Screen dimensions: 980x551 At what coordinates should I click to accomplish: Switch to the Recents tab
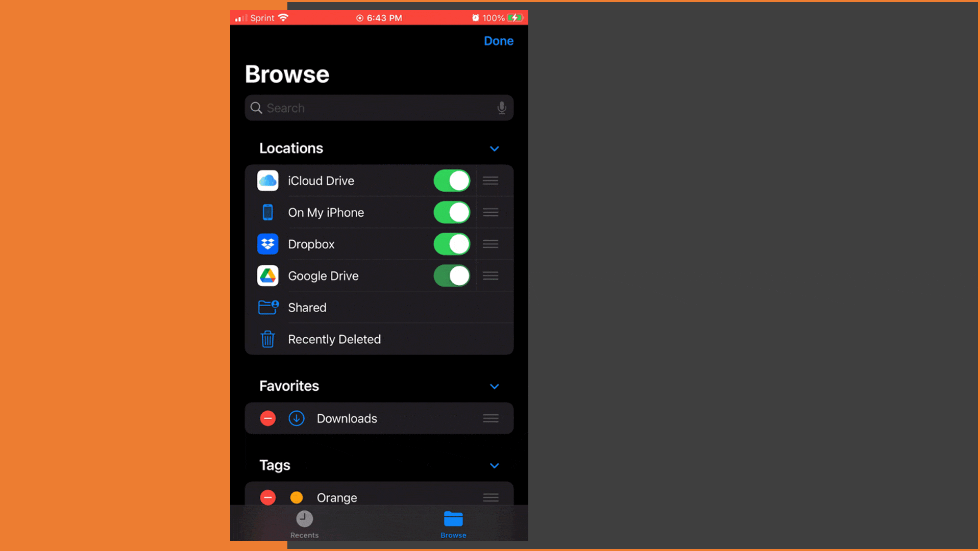(x=304, y=524)
